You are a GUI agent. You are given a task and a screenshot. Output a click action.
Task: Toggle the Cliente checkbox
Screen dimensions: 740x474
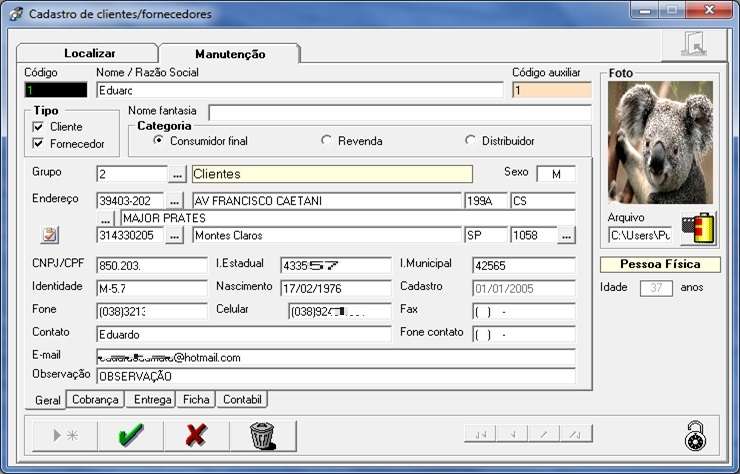pyautogui.click(x=39, y=127)
